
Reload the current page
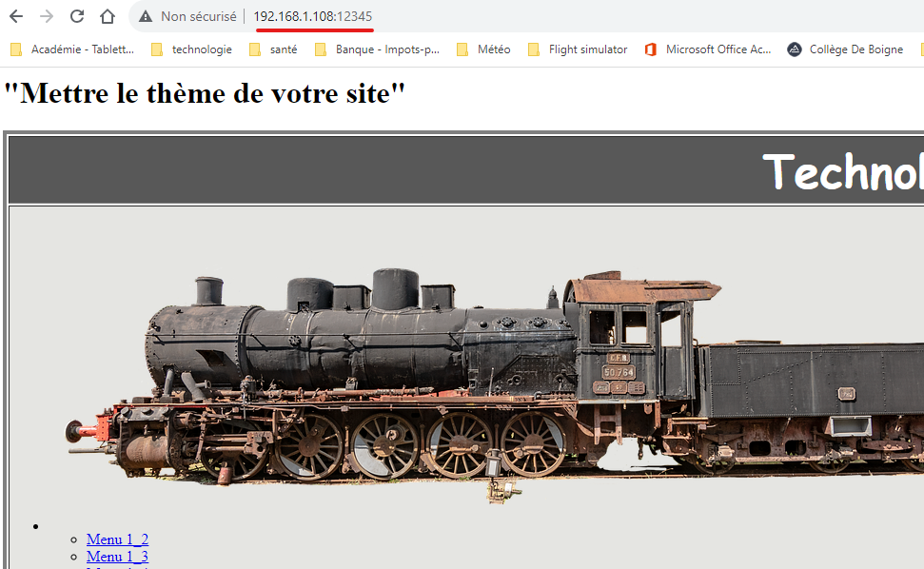click(77, 16)
